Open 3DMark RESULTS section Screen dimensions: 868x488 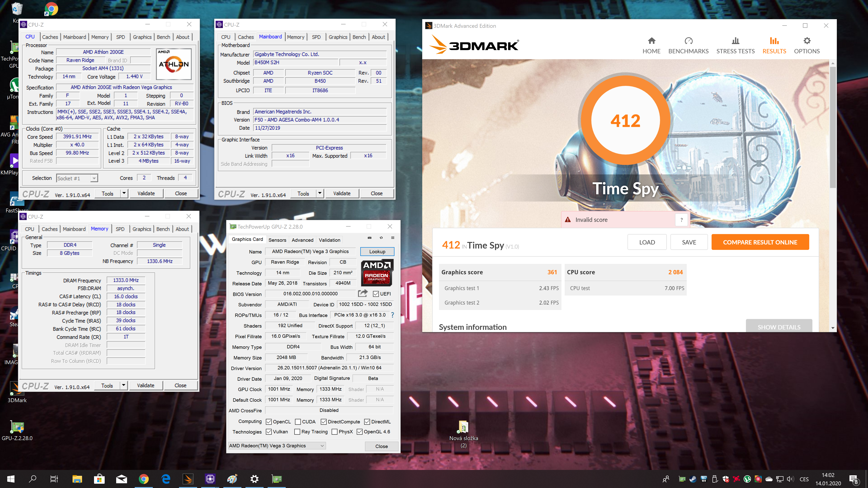tap(774, 45)
